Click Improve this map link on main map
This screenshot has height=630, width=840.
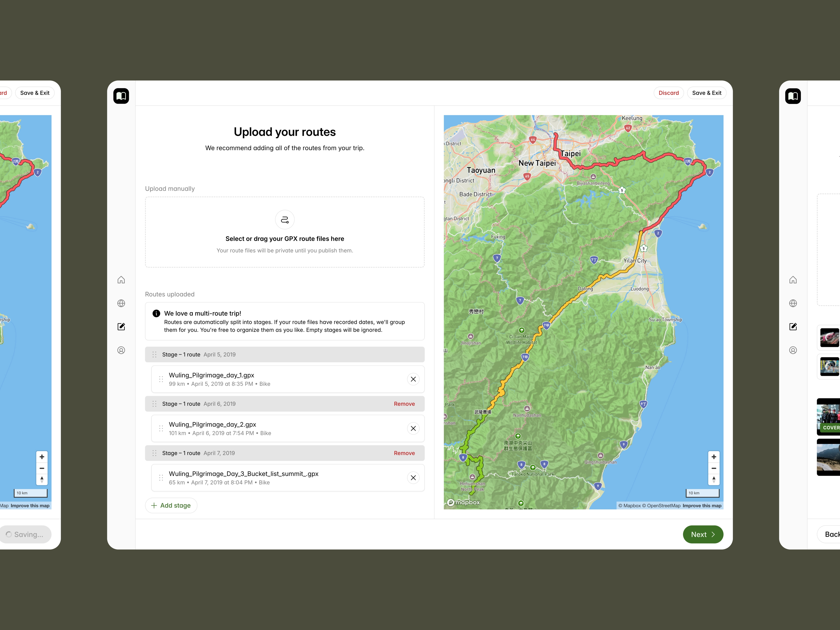click(x=702, y=506)
